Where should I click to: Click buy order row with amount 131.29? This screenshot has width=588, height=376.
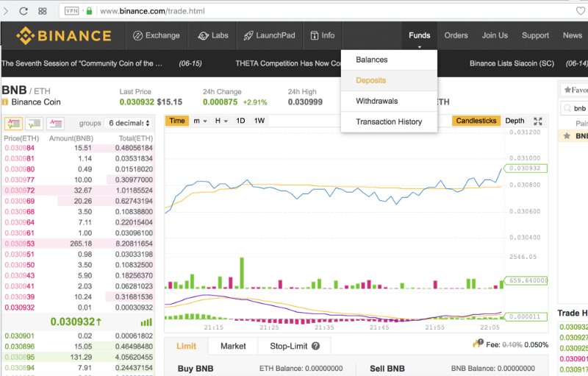79,357
